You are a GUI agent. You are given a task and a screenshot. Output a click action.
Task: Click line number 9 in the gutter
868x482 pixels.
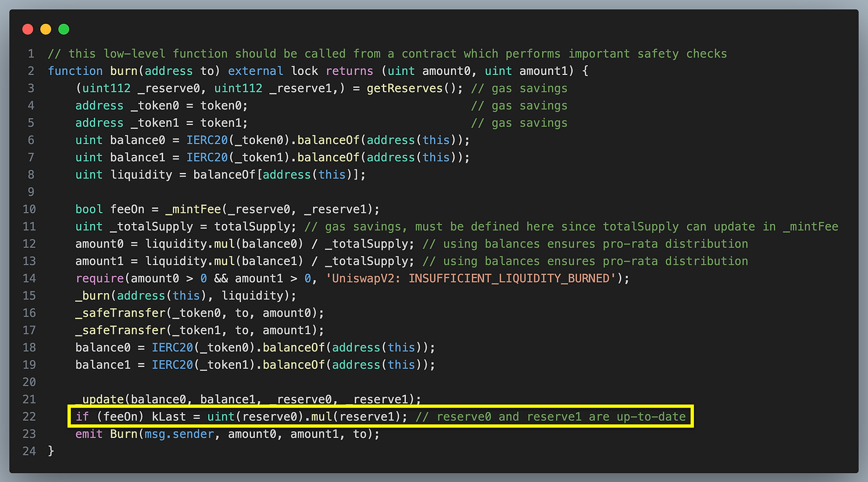[x=31, y=192]
